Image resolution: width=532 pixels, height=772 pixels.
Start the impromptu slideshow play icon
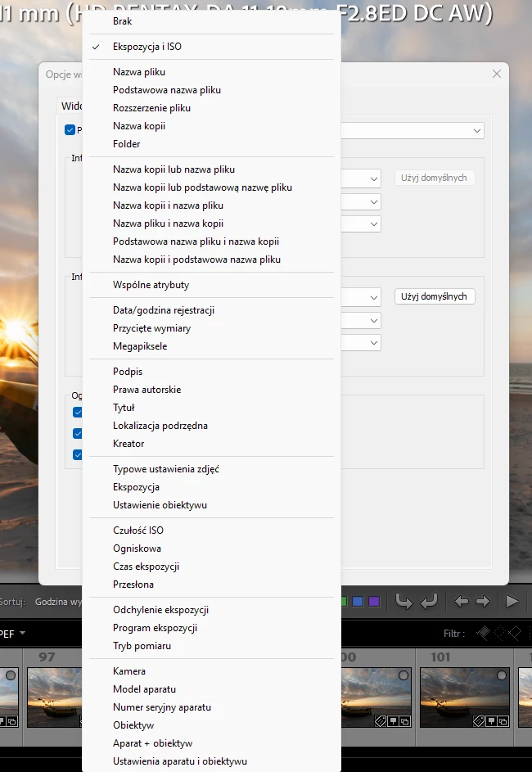point(512,601)
